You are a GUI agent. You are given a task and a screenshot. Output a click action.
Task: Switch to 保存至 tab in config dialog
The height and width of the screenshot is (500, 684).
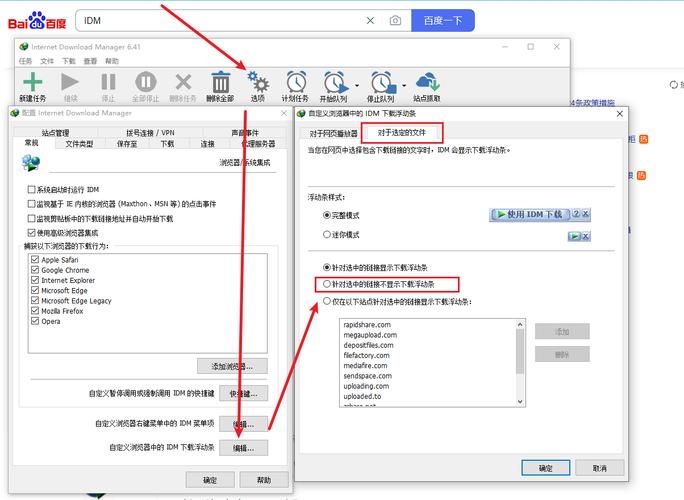(127, 144)
